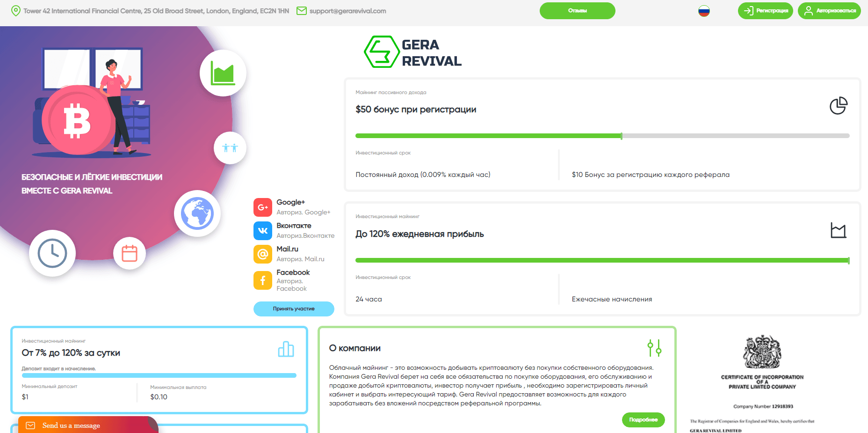Select Google+ authorization icon
Viewport: 868px width, 433px height.
263,207
